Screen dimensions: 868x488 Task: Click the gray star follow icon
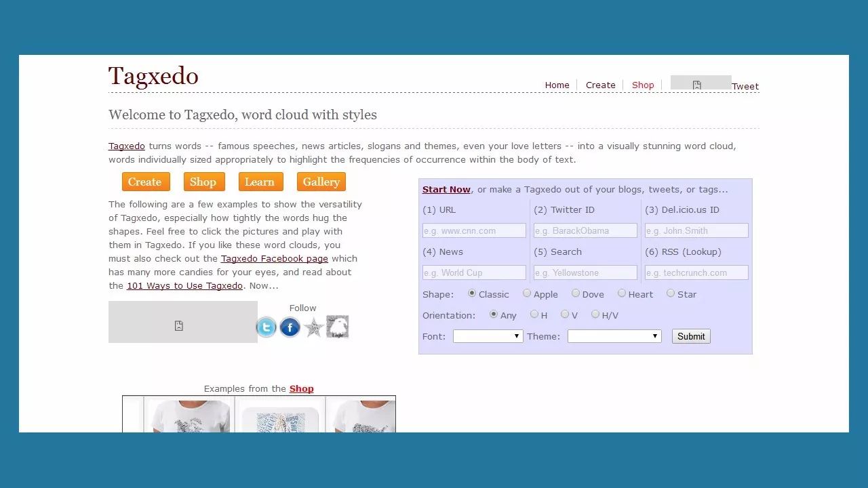[x=313, y=327]
